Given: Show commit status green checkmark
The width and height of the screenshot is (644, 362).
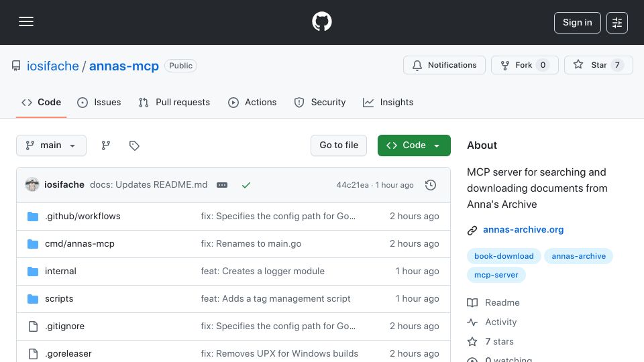Looking at the screenshot, I should pyautogui.click(x=246, y=185).
